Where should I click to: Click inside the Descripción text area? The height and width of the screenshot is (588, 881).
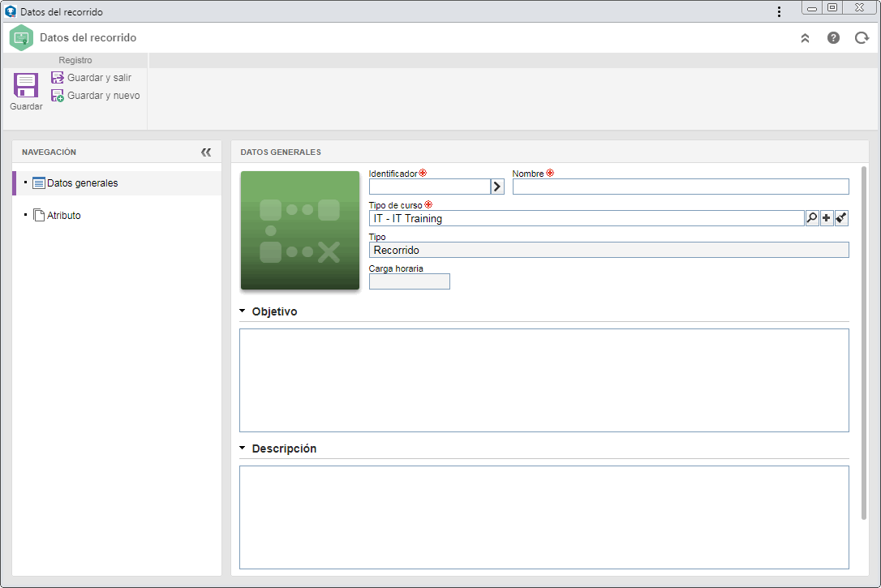[544, 517]
